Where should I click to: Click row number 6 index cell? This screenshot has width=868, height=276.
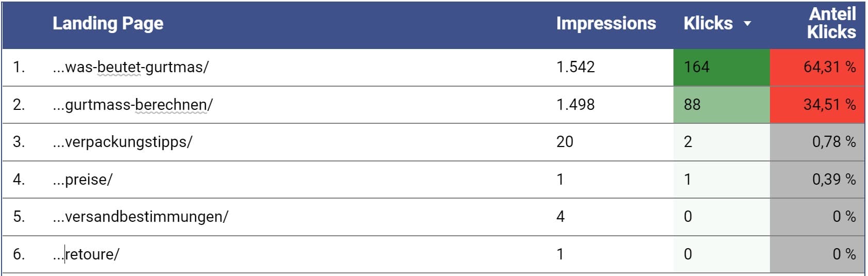(x=19, y=254)
